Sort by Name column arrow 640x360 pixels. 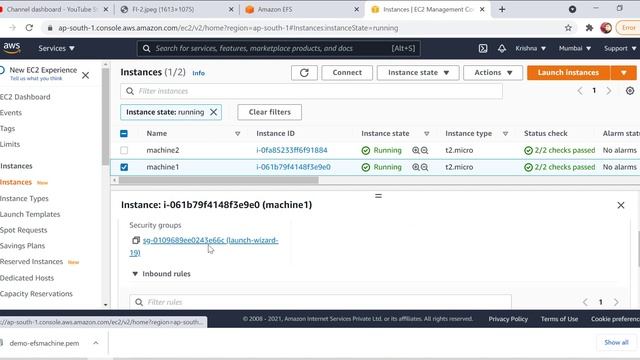[238, 133]
